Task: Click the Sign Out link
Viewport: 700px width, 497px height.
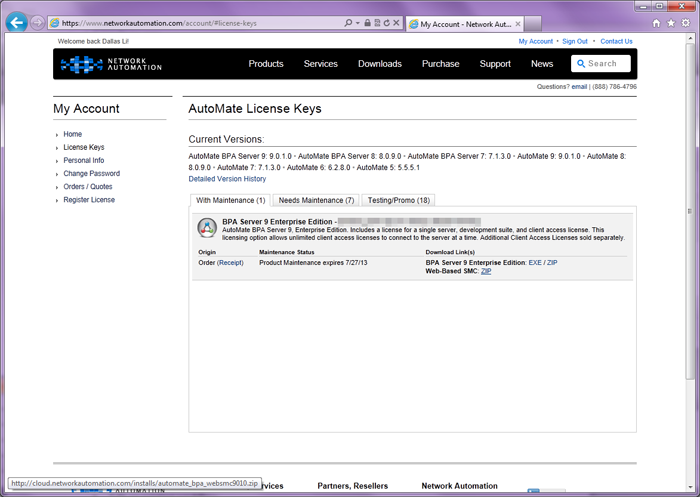Action: click(x=575, y=41)
